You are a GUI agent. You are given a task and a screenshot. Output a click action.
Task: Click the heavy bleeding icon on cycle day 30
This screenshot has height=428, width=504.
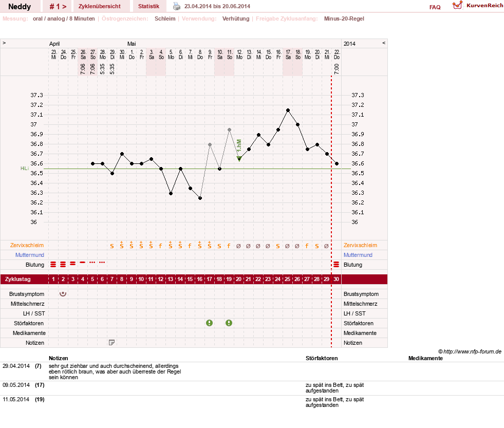(x=336, y=264)
